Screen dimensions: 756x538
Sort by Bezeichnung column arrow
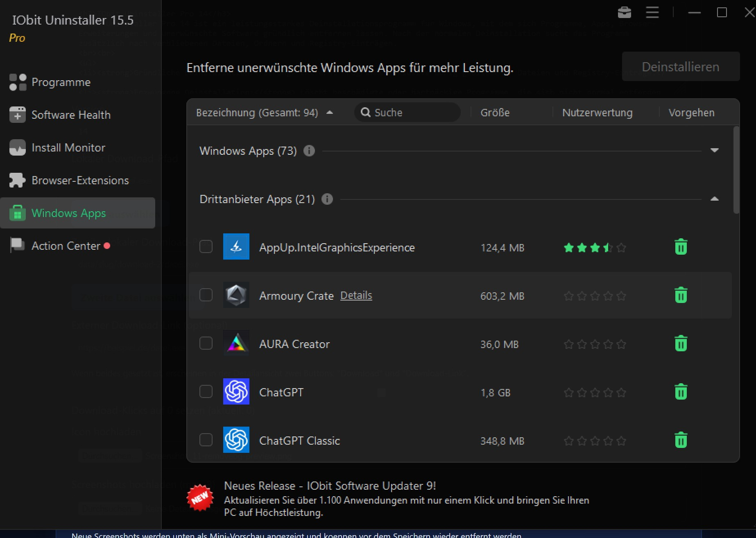[x=330, y=112]
